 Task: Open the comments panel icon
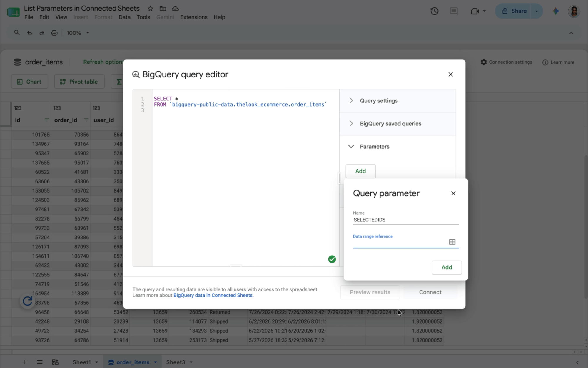click(454, 11)
